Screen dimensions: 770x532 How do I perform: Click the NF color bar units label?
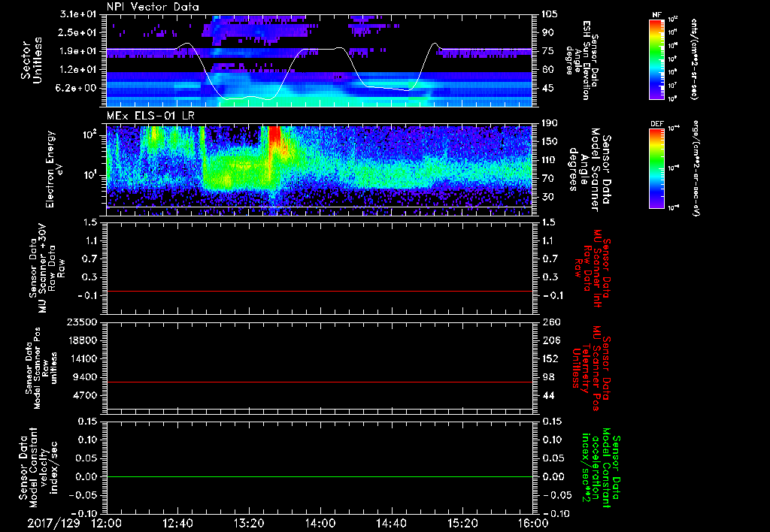pyautogui.click(x=694, y=59)
